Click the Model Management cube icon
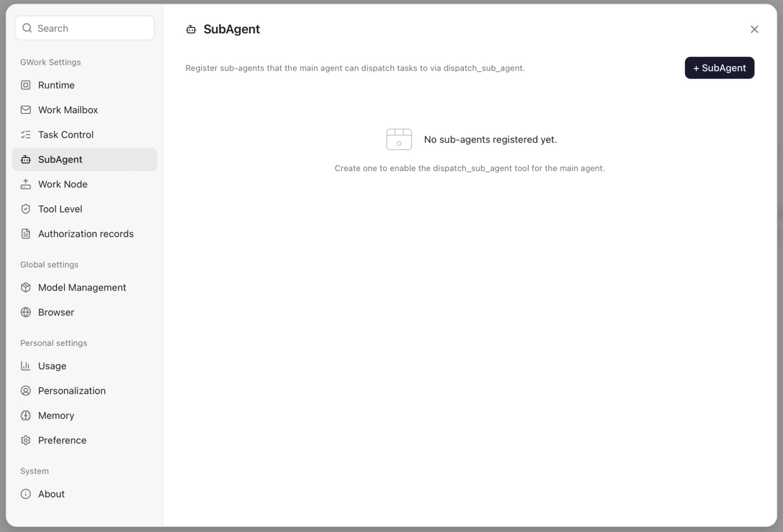 [26, 287]
